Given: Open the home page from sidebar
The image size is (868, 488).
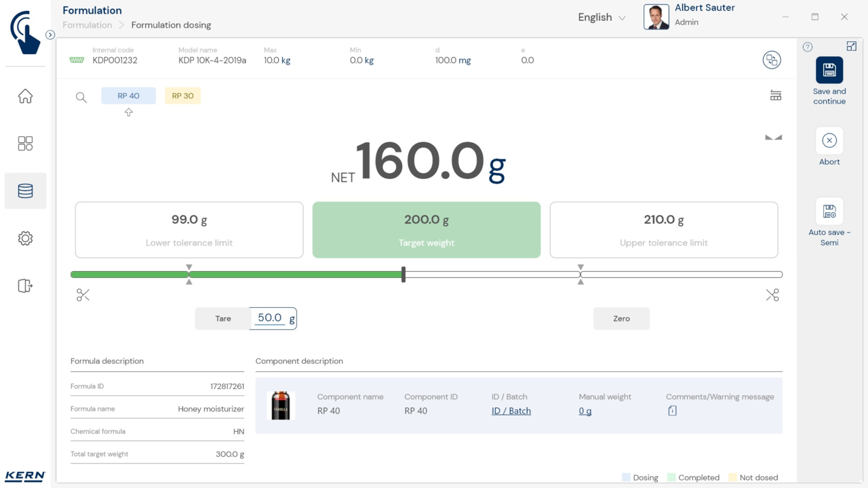Looking at the screenshot, I should click(x=25, y=96).
